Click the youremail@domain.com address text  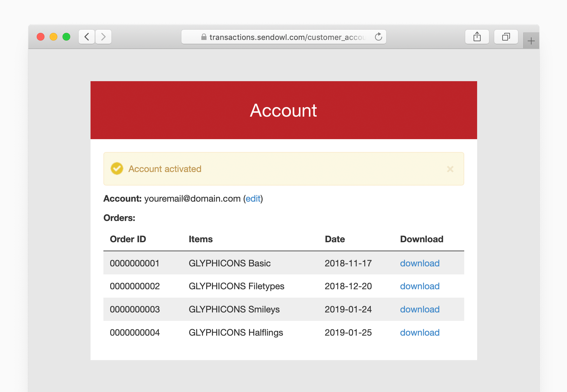coord(192,199)
